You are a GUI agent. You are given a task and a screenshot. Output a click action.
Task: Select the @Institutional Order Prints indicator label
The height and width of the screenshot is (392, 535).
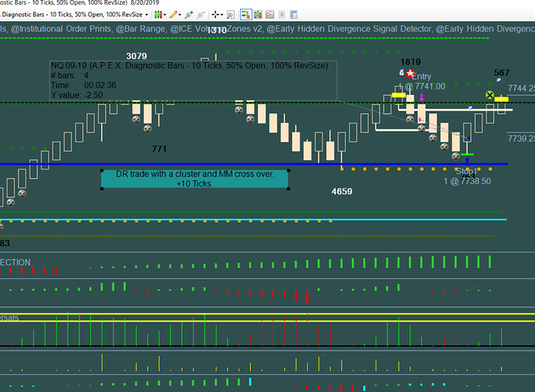pyautogui.click(x=61, y=29)
